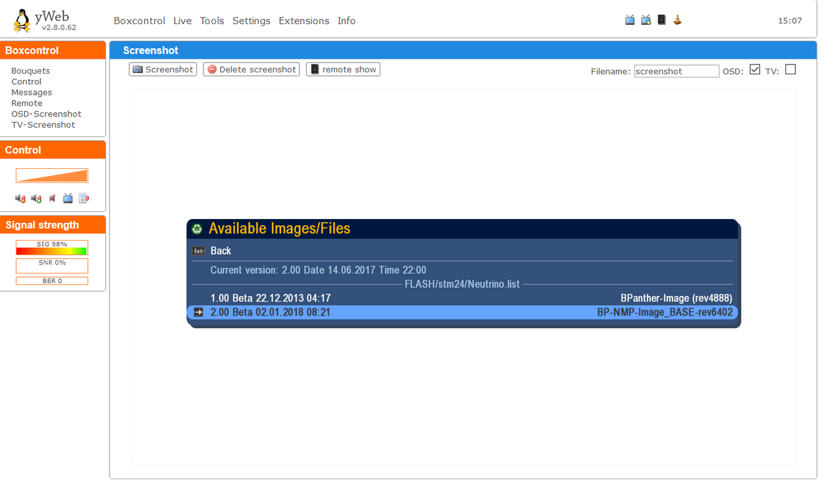The image size is (835, 504).
Task: Click the Signal strength panel header
Action: [x=53, y=225]
